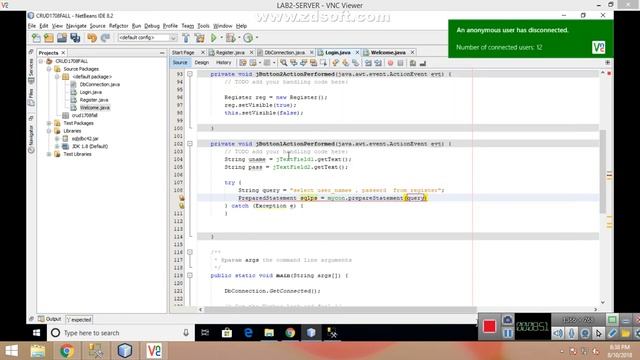Collapse the Libraries node

pyautogui.click(x=49, y=131)
